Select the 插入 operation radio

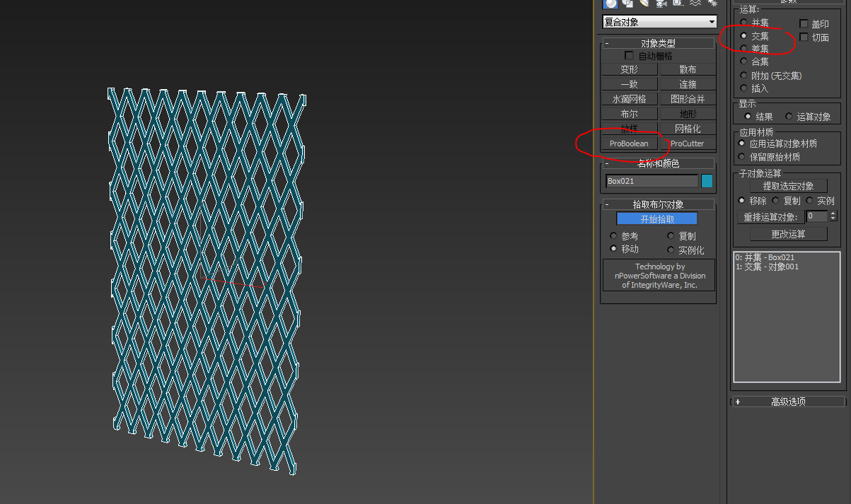coord(743,88)
